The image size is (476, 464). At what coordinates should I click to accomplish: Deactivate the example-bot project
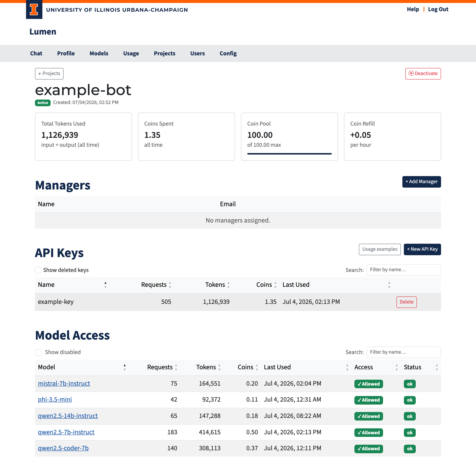click(423, 74)
